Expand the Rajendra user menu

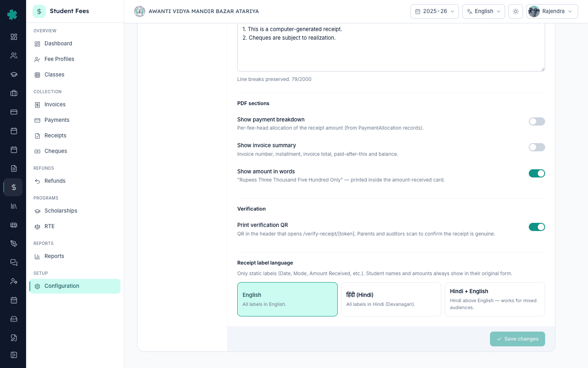coord(552,11)
